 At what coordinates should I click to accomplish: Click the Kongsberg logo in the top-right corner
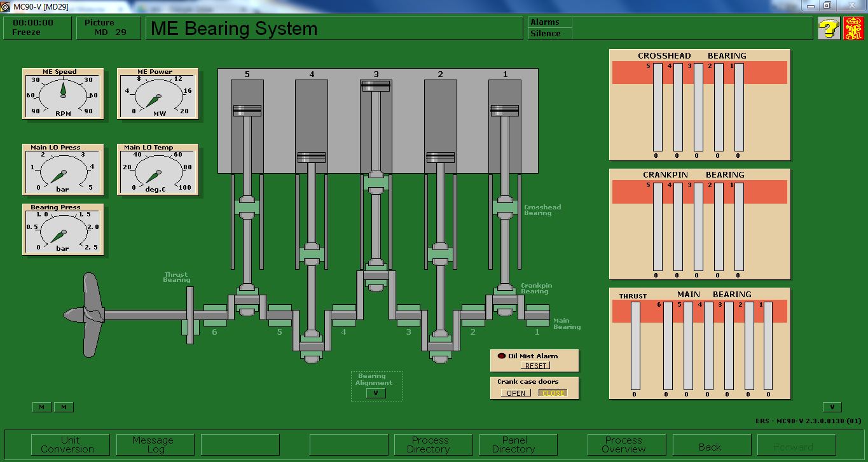pyautogui.click(x=854, y=28)
